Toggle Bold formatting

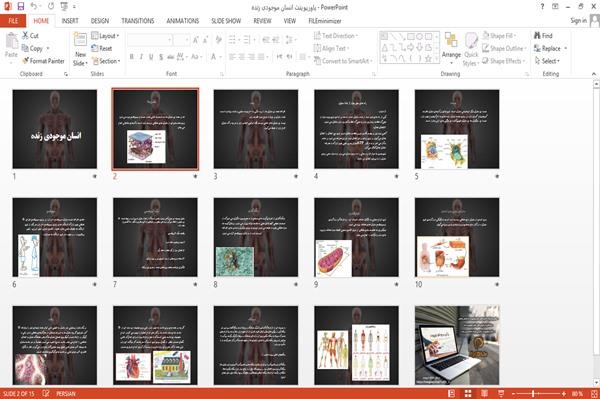132,57
